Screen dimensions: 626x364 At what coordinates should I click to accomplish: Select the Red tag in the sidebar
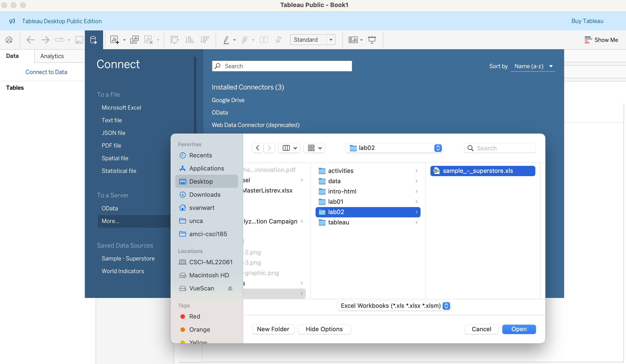click(194, 316)
